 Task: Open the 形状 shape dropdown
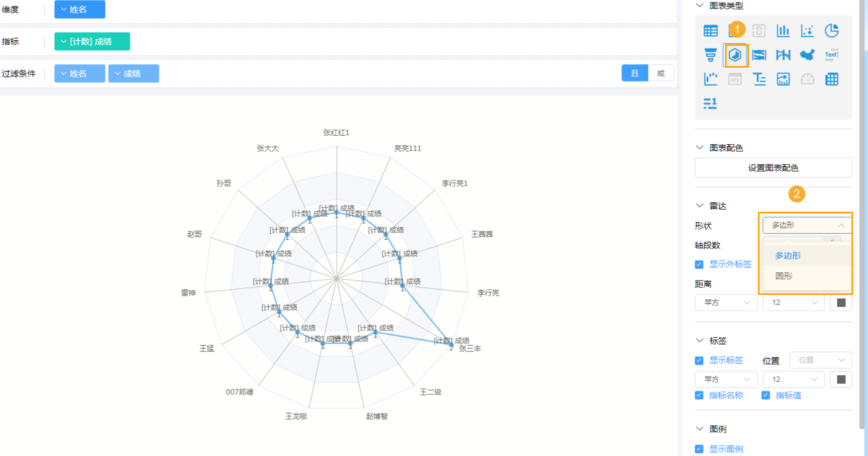(x=806, y=225)
